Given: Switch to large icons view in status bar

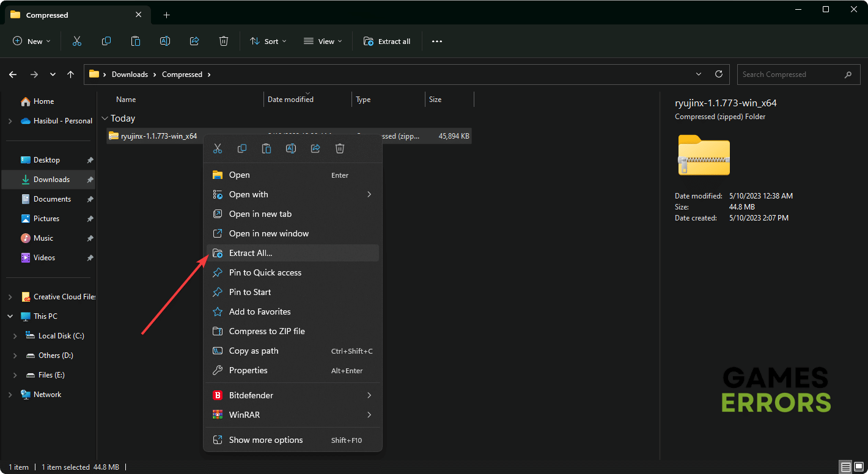Looking at the screenshot, I should pos(858,467).
